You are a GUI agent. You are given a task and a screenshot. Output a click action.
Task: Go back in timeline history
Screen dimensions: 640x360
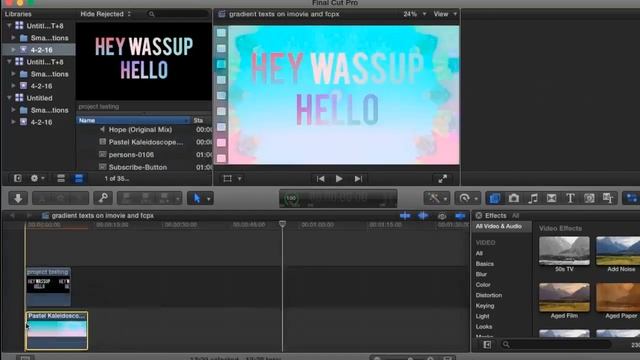[x=12, y=216]
